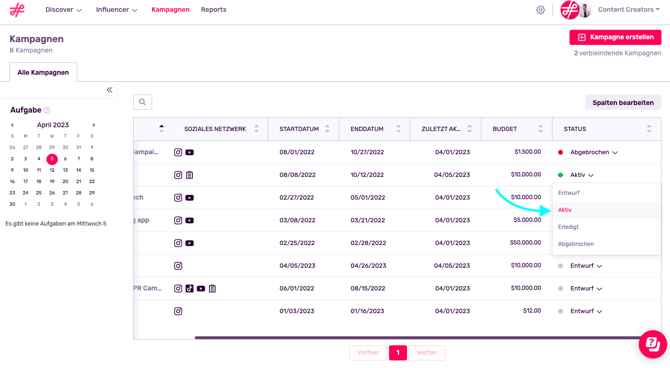Click Weiter pagination button
The image size is (670, 368).
point(427,353)
